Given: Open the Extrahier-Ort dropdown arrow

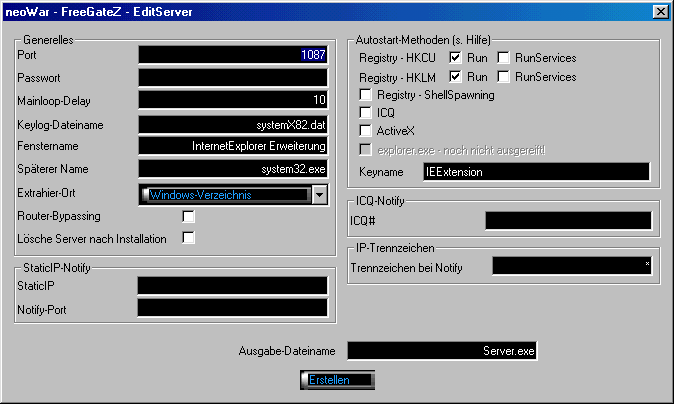Looking at the screenshot, I should tap(319, 194).
